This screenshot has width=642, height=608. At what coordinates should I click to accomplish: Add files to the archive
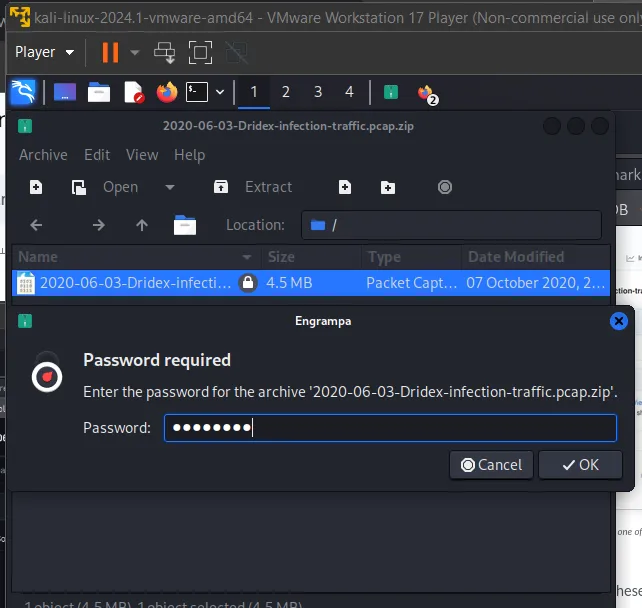click(345, 188)
